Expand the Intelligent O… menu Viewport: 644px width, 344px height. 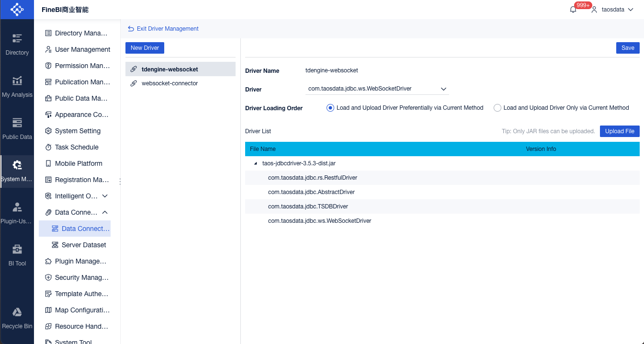pos(105,196)
